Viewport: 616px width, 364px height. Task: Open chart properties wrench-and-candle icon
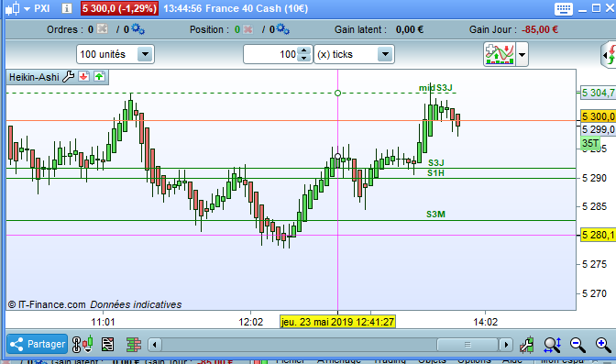526,345
